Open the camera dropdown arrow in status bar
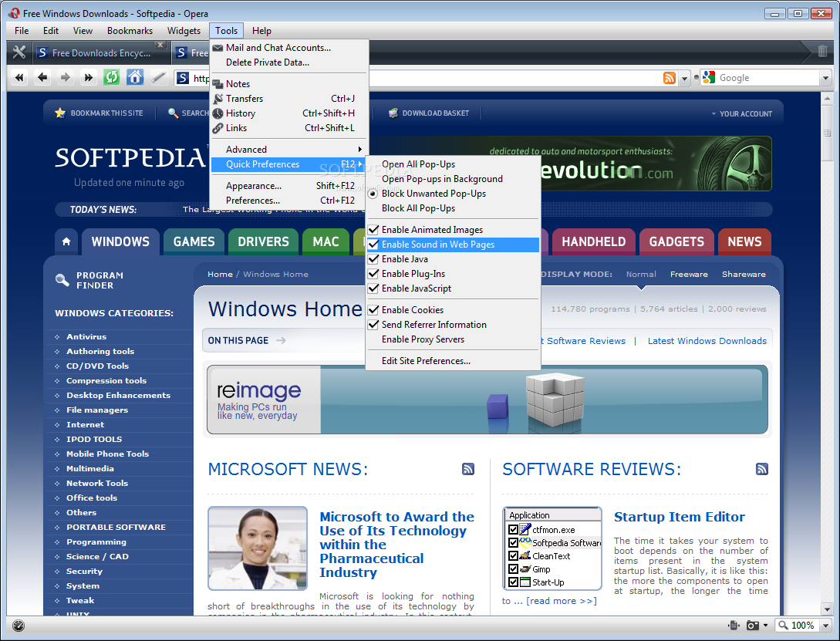The image size is (840, 641). coord(765,626)
